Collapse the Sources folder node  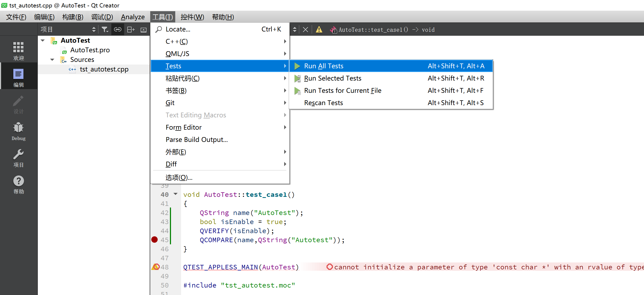pyautogui.click(x=52, y=60)
